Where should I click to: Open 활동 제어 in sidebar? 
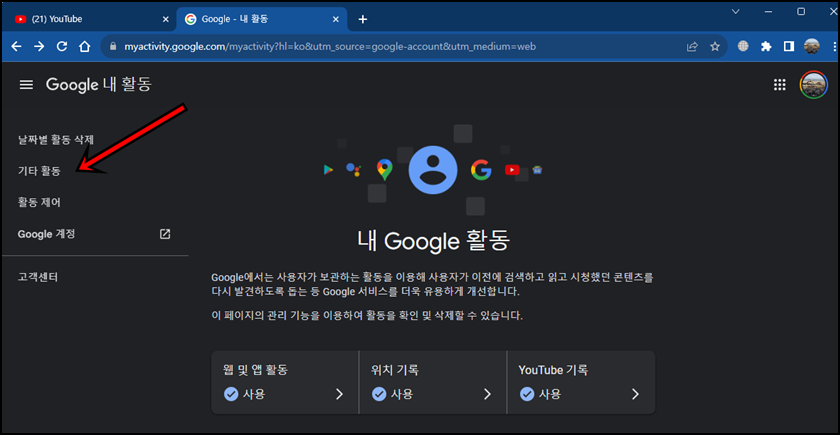tap(39, 202)
